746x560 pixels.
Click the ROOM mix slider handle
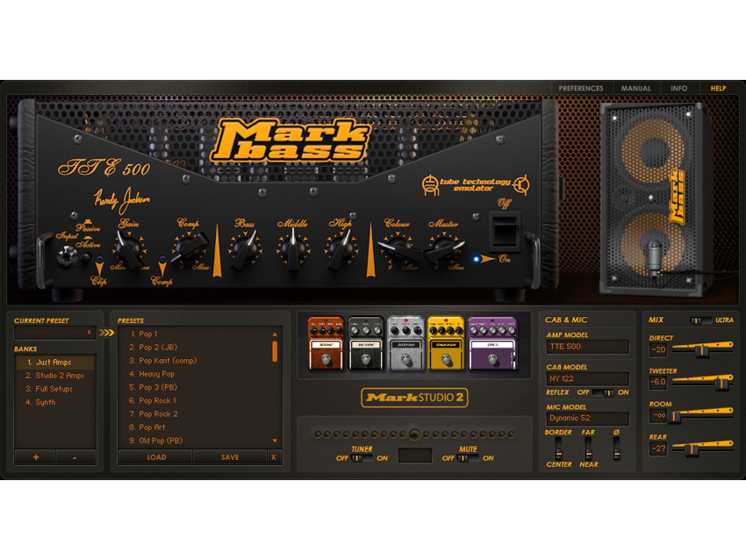674,417
